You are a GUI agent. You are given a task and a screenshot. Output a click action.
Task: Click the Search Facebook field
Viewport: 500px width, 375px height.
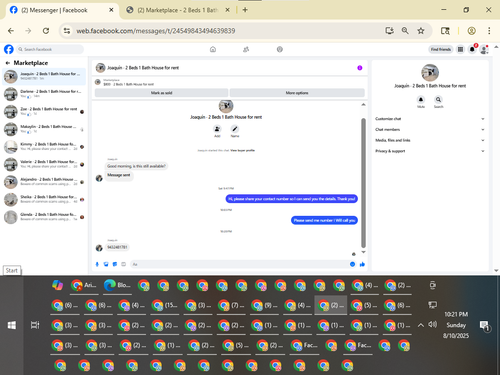pos(50,49)
